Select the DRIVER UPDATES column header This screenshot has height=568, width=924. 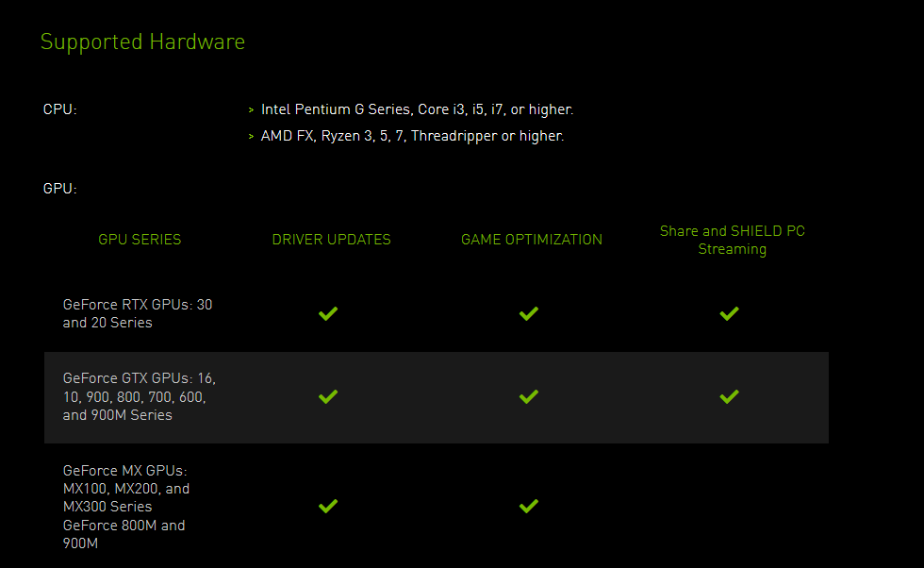[x=331, y=240]
